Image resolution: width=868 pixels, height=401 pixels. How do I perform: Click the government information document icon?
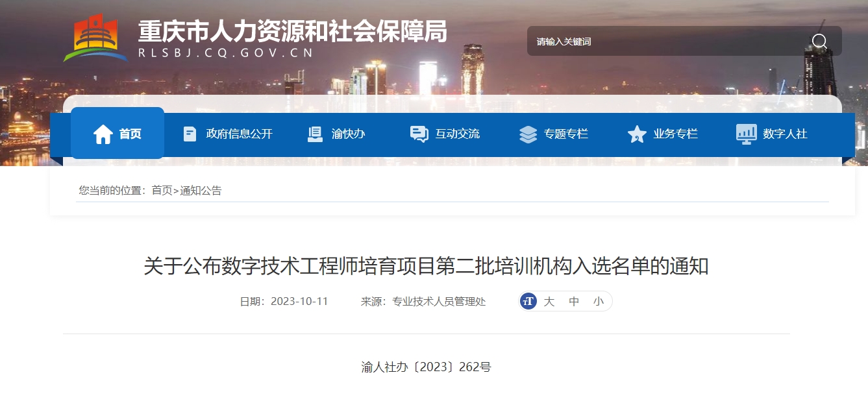tap(190, 134)
